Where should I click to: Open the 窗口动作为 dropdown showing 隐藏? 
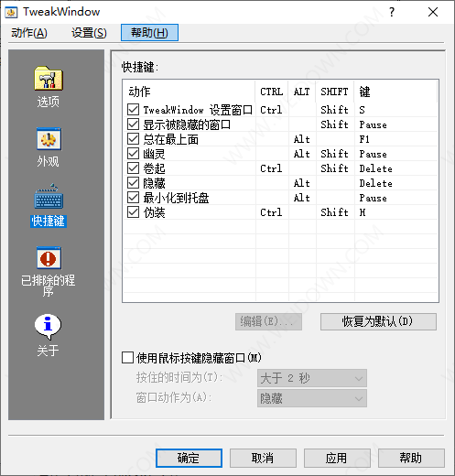coord(312,398)
